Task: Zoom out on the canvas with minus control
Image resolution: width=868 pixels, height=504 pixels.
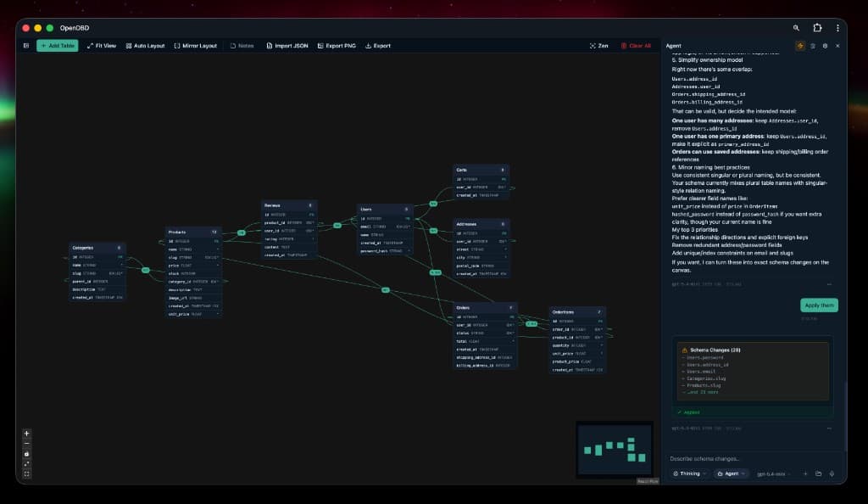Action: click(26, 444)
